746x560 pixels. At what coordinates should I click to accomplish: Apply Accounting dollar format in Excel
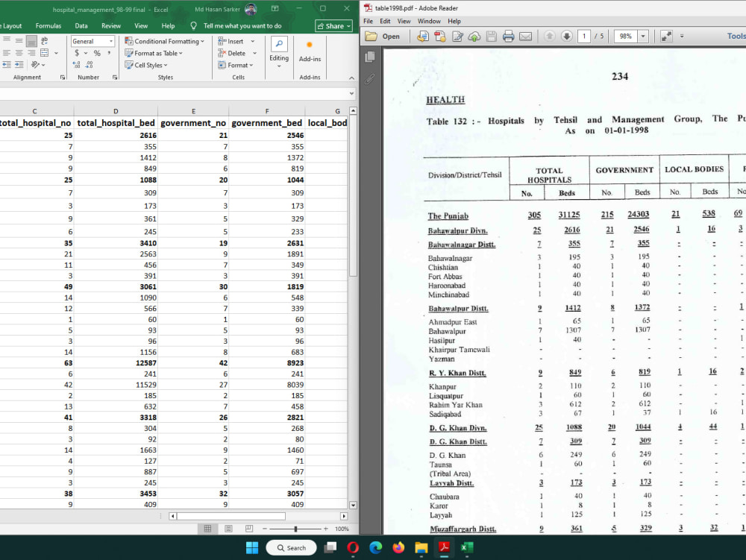pos(77,53)
